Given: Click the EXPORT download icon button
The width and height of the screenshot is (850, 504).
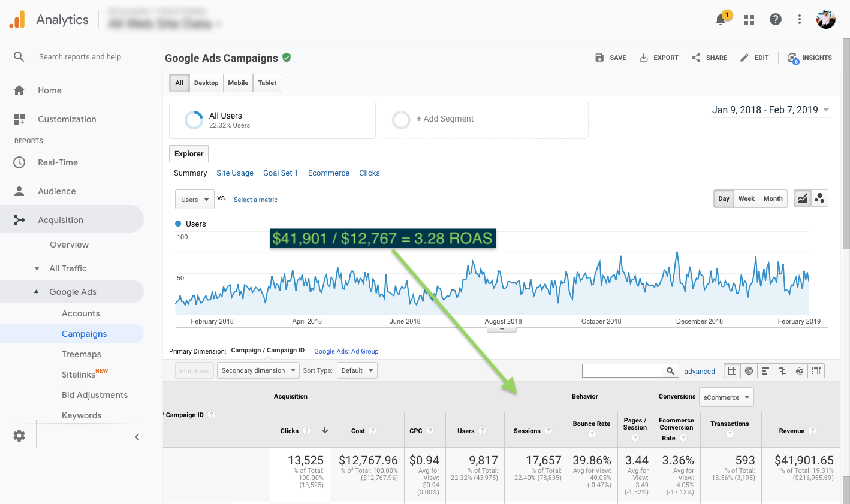Looking at the screenshot, I should [658, 58].
